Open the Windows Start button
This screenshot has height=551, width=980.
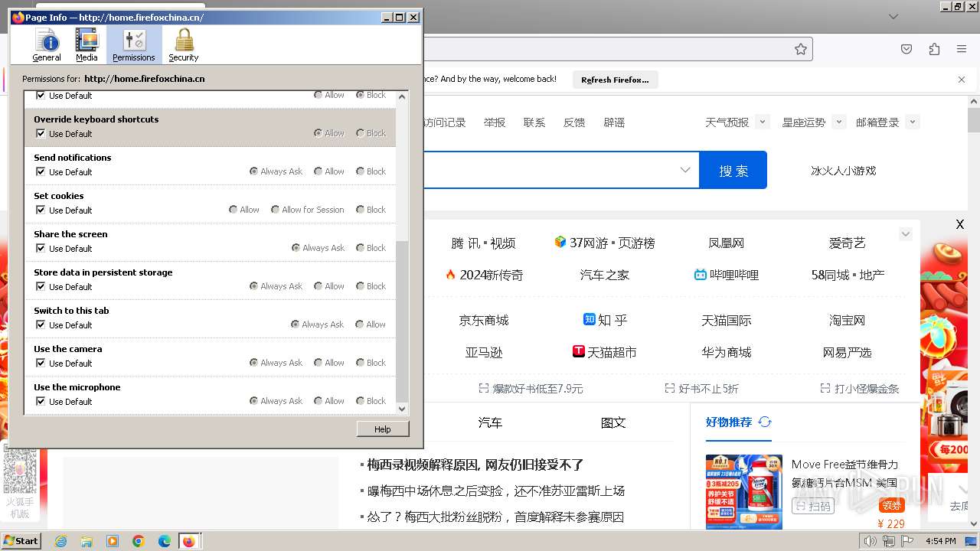pyautogui.click(x=21, y=540)
